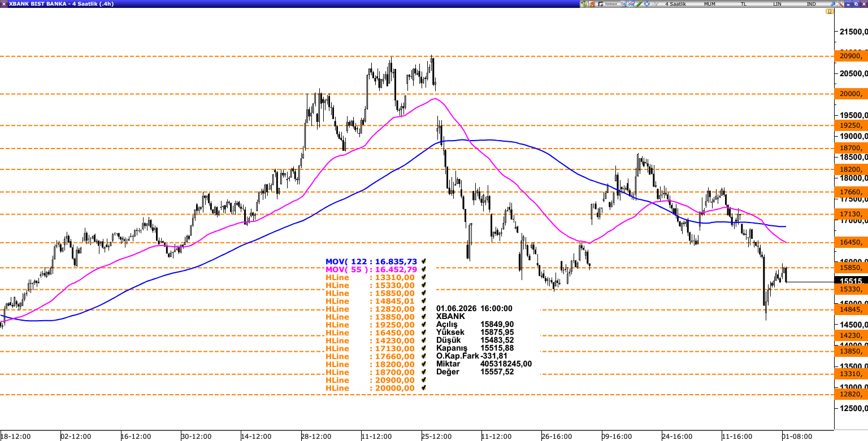This screenshot has height=441, width=868.
Task: Click the blue four-arrow move icon
Action: point(647,4)
